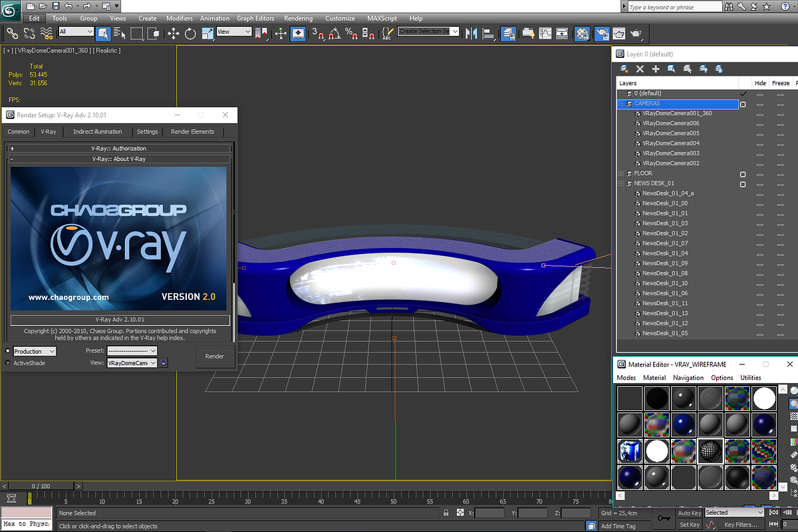Select the ActiveShade radio button
Viewport: 798px width, 532px height.
(8, 363)
